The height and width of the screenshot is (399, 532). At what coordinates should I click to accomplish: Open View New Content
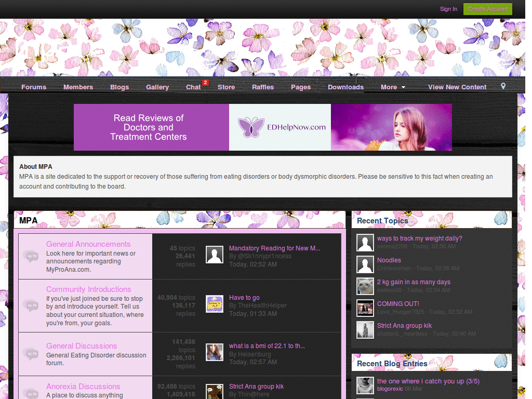(x=457, y=87)
